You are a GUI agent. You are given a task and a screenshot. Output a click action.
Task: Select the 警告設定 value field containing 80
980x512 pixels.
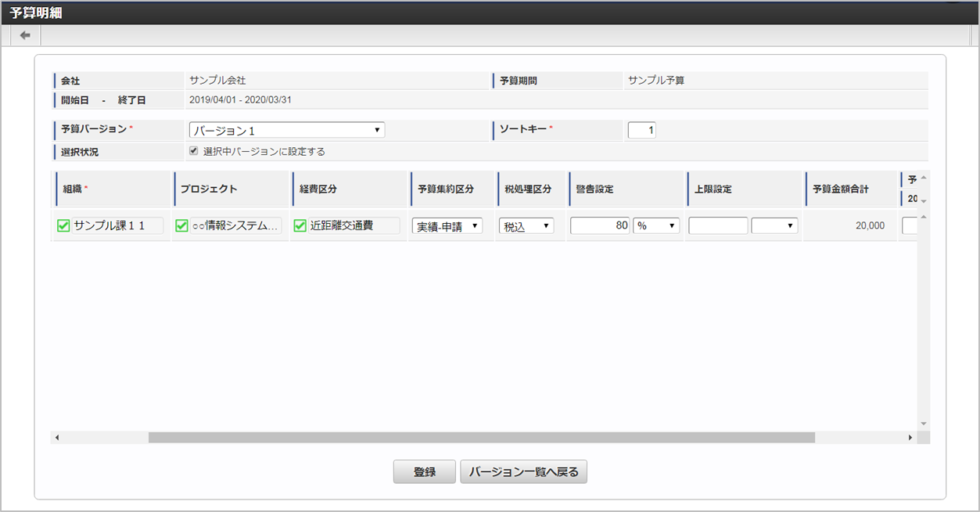coord(599,225)
